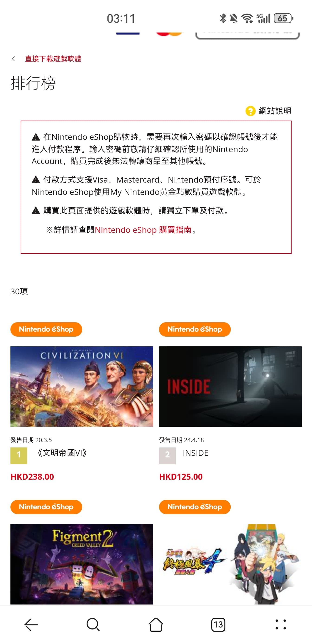Tap the browser back arrow icon
Screen dimensions: 312x644
(x=31, y=624)
